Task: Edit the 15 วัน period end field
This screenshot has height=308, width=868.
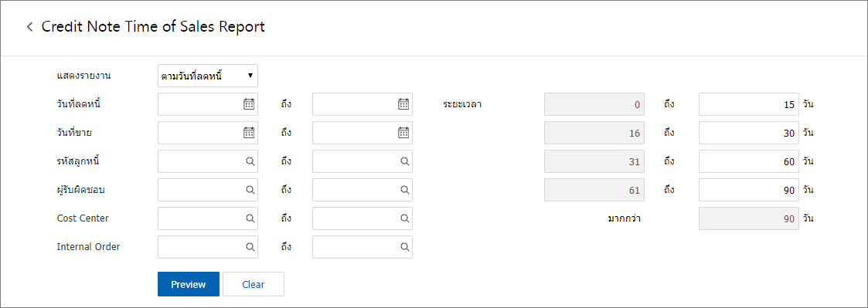Action: 748,104
